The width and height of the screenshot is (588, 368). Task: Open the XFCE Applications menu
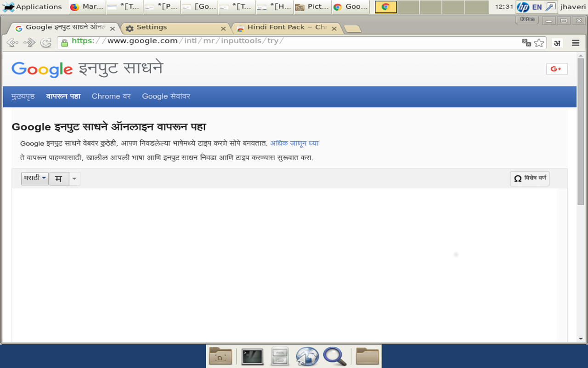point(32,7)
